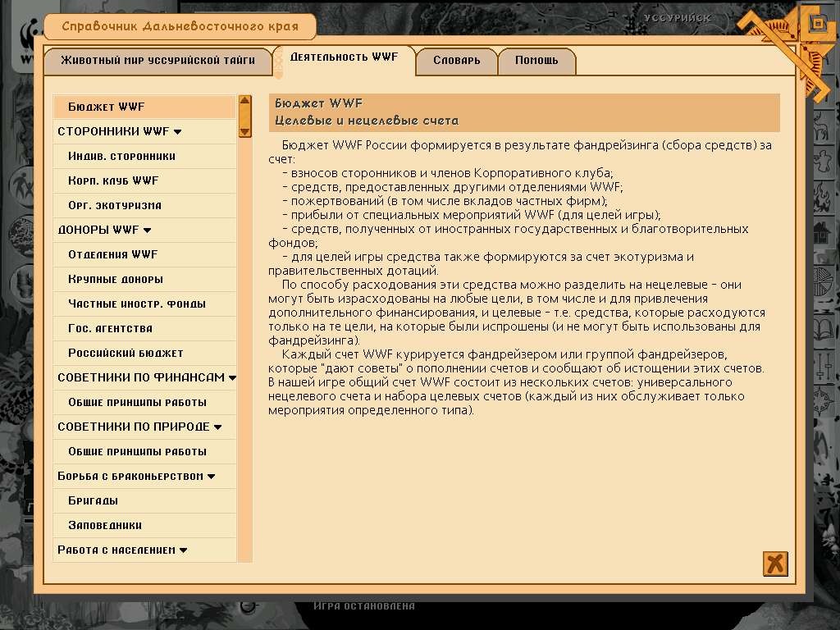The image size is (840, 630).
Task: Select Бюджет WWF in the topic list
Action: (144, 107)
